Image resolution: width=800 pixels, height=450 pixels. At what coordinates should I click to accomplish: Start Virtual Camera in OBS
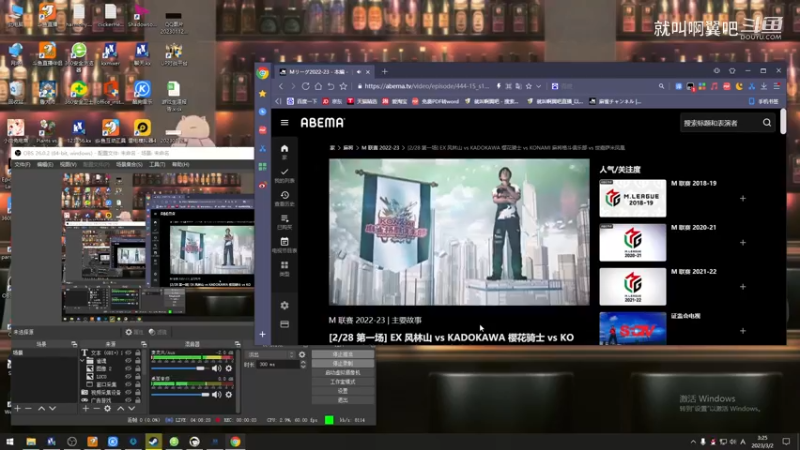(x=342, y=372)
